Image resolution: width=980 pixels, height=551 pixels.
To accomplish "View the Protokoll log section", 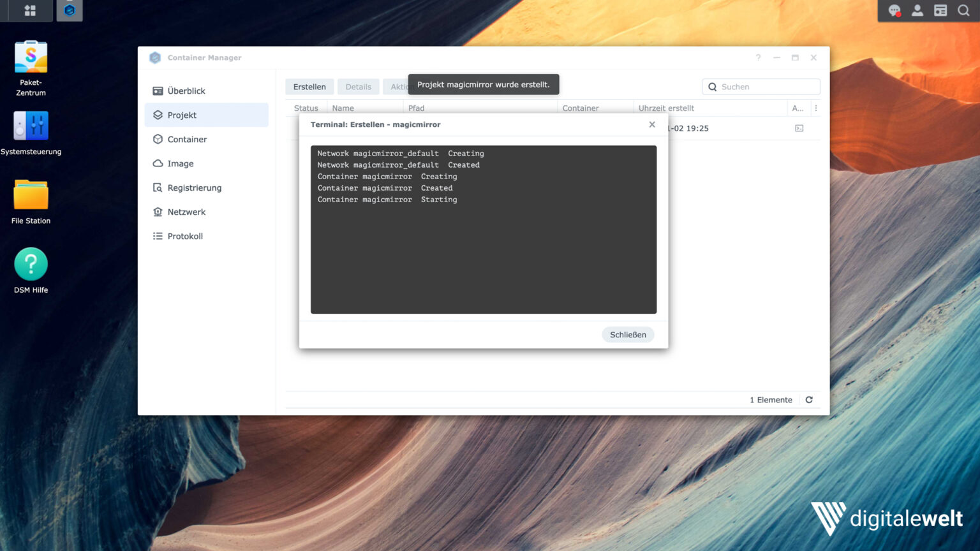I will (x=184, y=236).
